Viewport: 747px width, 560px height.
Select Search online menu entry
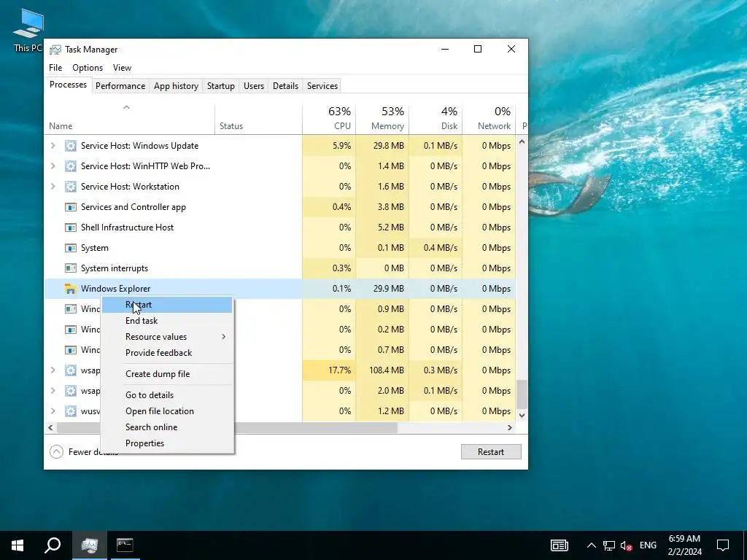point(167,427)
